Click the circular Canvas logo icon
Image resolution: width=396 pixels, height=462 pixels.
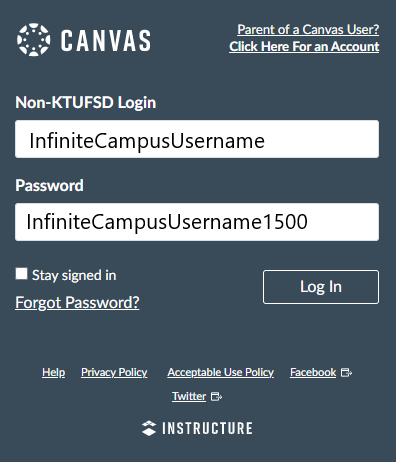click(34, 40)
